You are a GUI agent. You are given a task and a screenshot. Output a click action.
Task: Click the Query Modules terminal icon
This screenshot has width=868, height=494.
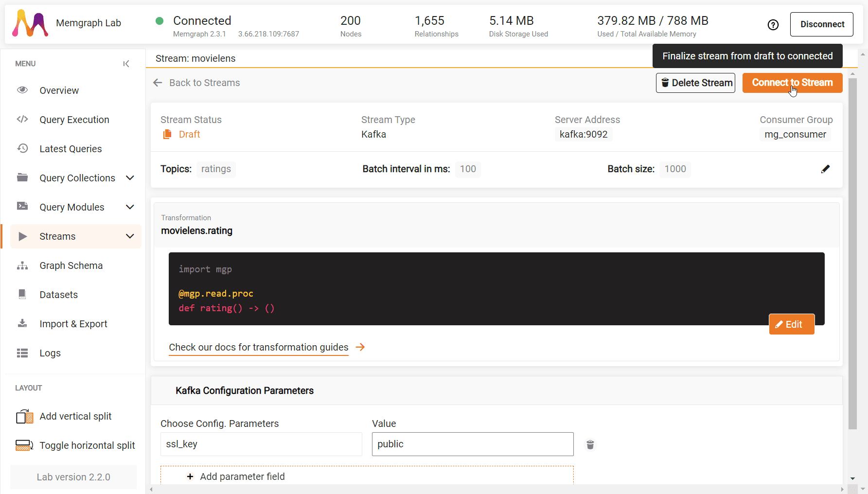22,206
